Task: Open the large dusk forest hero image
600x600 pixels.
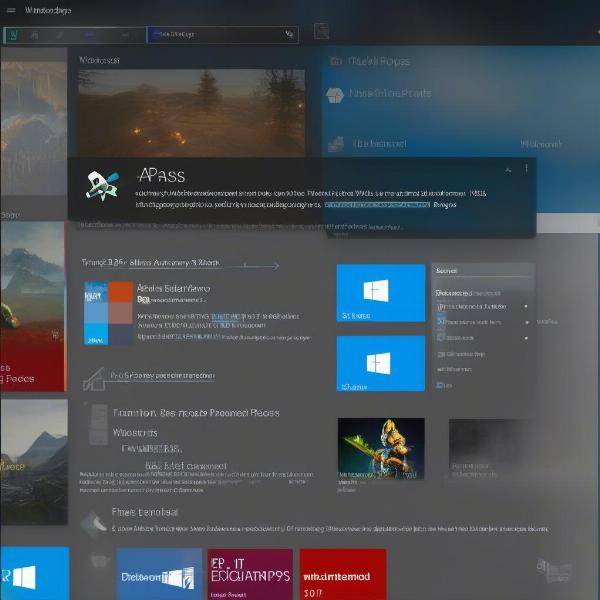Action: click(191, 113)
